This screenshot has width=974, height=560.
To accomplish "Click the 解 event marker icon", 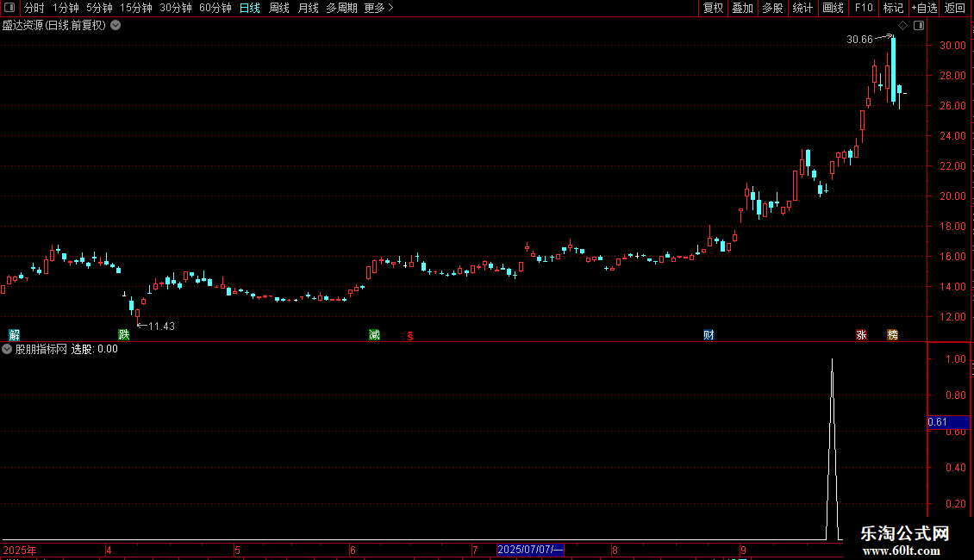I will pyautogui.click(x=15, y=335).
